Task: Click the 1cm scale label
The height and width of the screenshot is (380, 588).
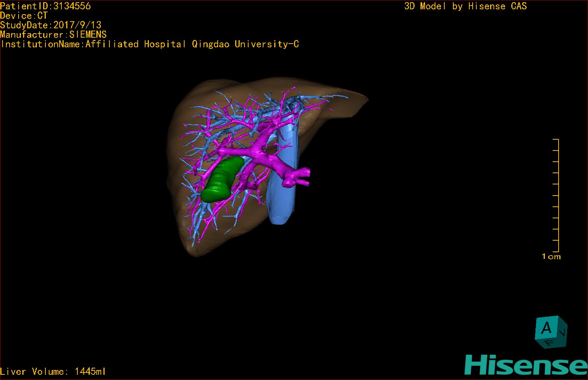Action: pyautogui.click(x=551, y=256)
